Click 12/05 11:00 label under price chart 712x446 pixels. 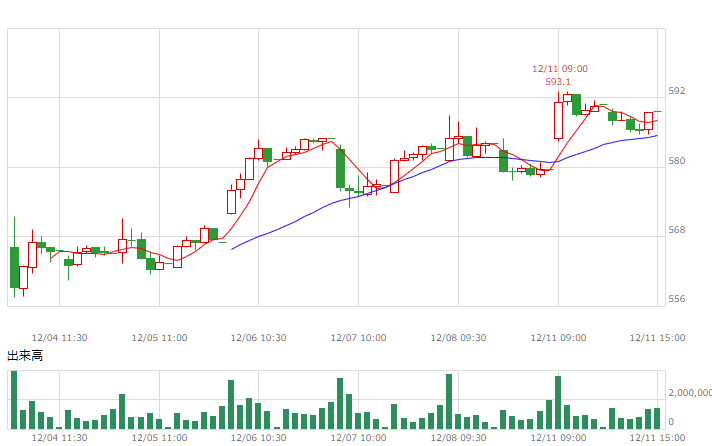pos(159,338)
